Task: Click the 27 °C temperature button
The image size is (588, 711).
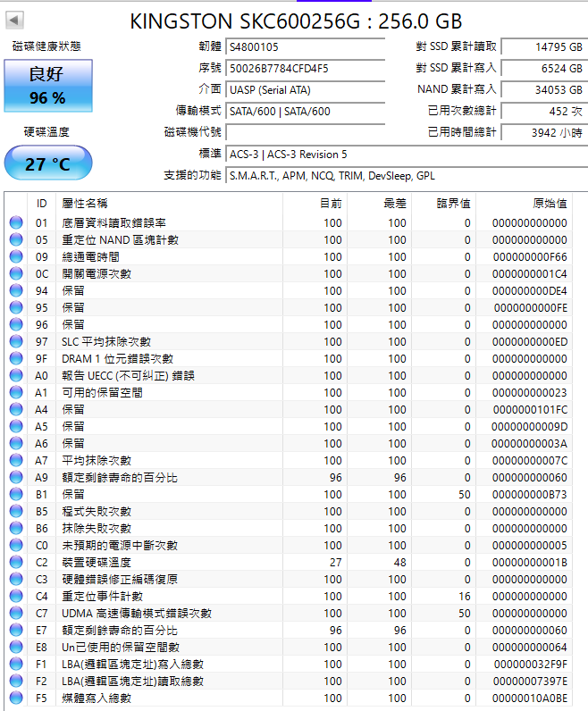Action: pyautogui.click(x=48, y=163)
